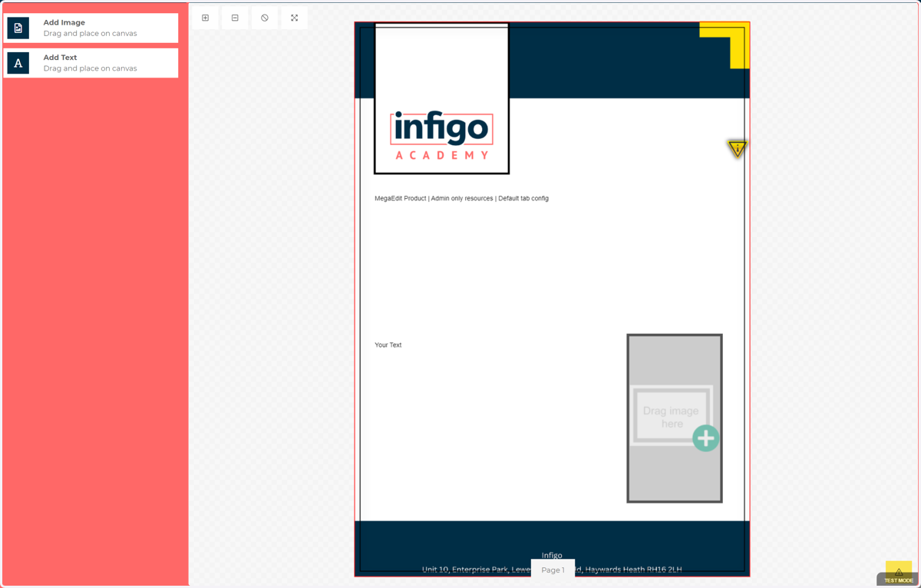Click the fit-to-screen arrows icon
The height and width of the screenshot is (588, 921).
[295, 18]
